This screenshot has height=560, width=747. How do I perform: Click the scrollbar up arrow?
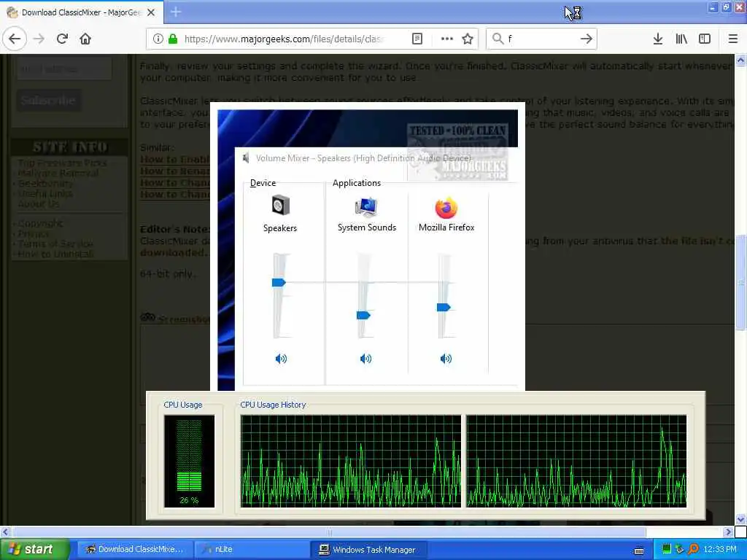[741, 60]
